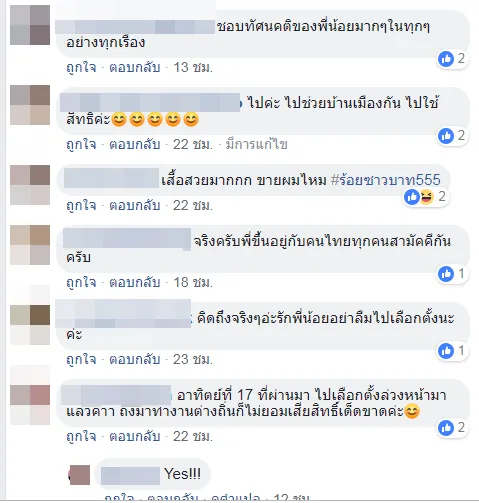The height and width of the screenshot is (503, 479).
Task: Click pixelated avatar of first commenter
Action: point(30,25)
